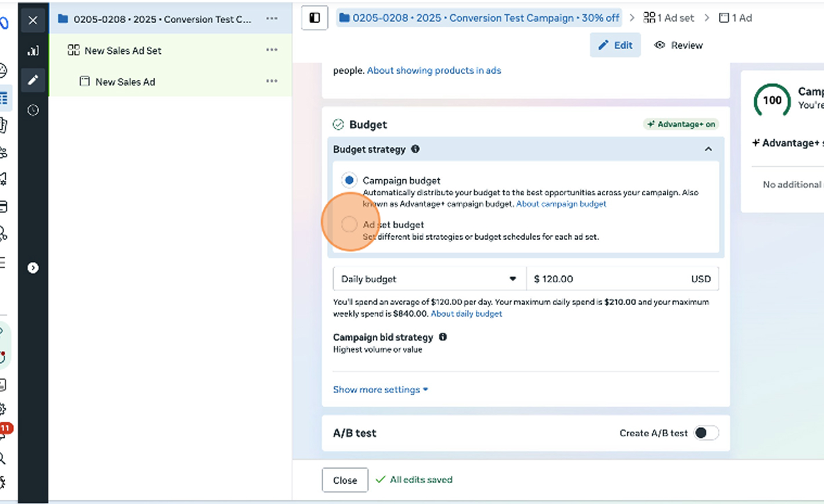Open the About daily budget link
Viewport: 824px width, 504px height.
tap(466, 314)
